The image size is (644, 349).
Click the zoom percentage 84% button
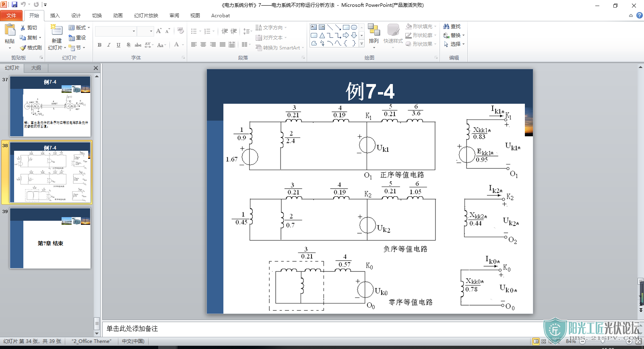pyautogui.click(x=571, y=341)
